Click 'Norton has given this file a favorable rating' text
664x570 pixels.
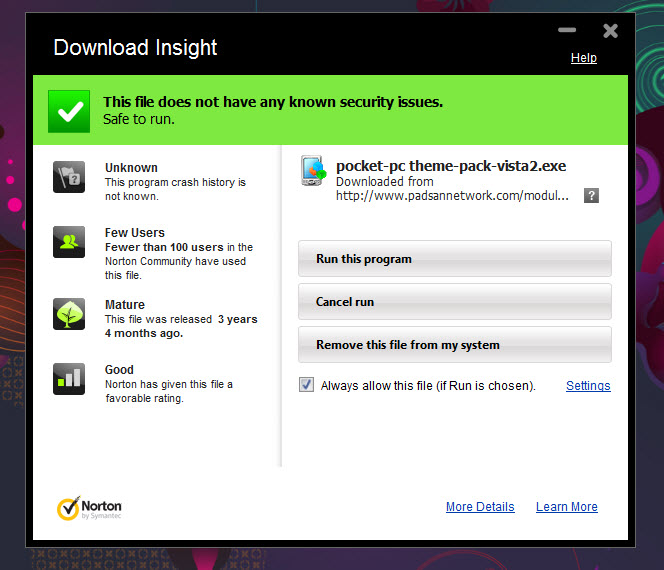(x=169, y=391)
